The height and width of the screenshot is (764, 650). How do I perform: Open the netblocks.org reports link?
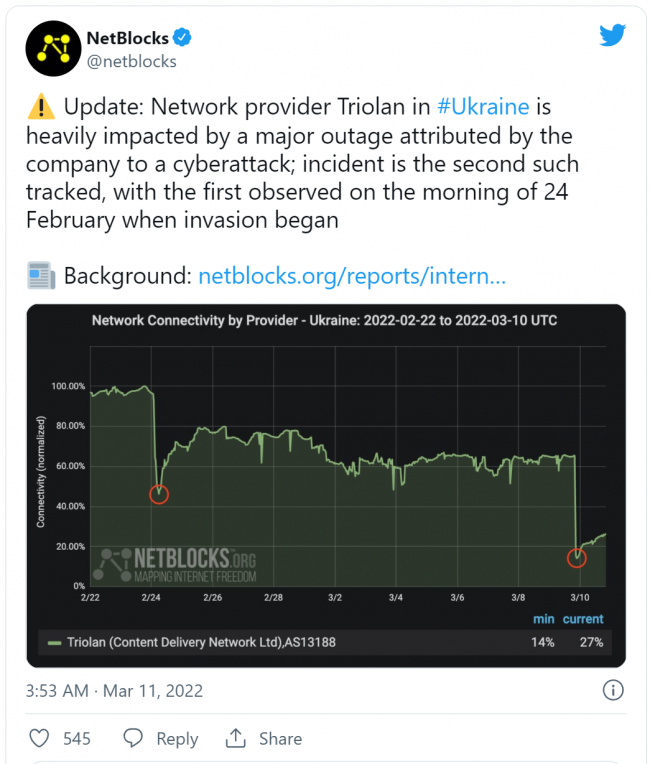[352, 275]
